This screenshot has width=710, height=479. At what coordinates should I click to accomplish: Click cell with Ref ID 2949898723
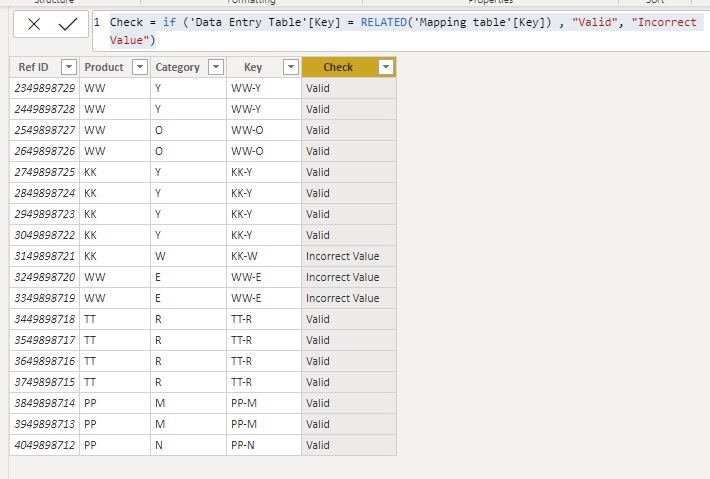coord(44,214)
